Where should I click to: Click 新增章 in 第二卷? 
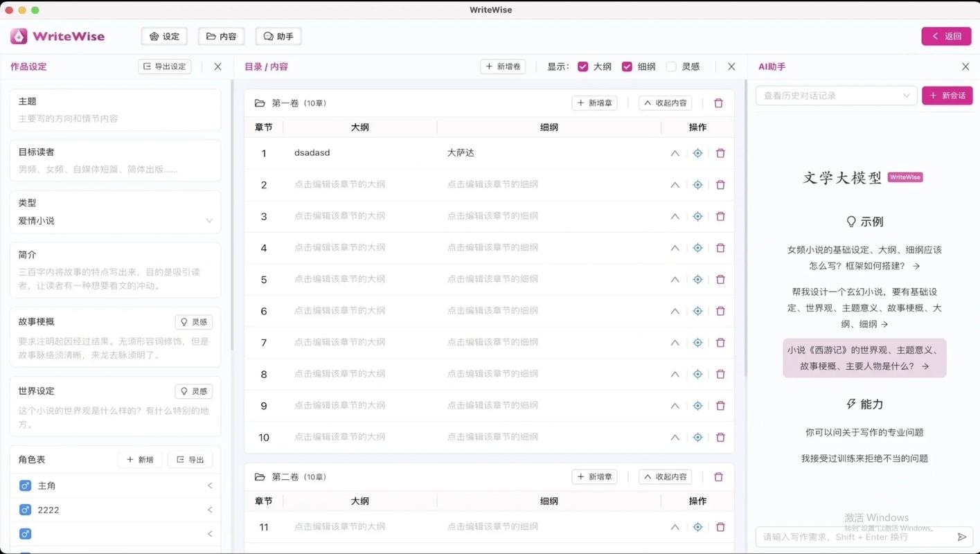(x=594, y=477)
